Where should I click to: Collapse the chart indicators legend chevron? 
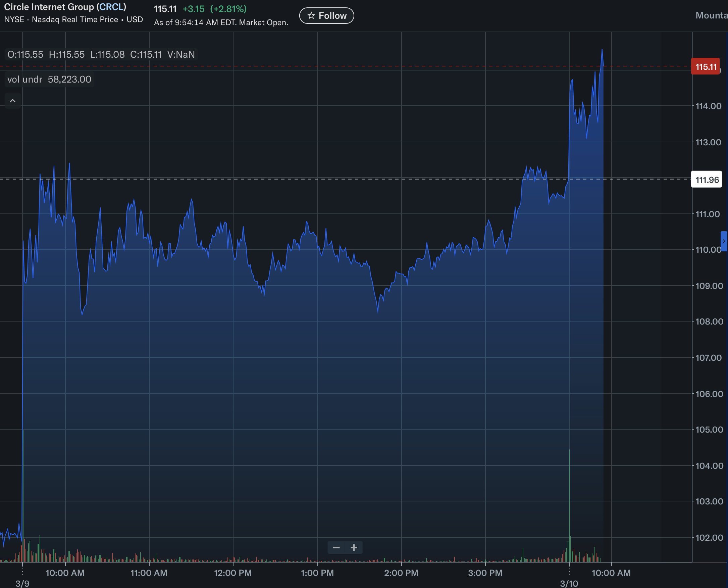click(13, 101)
